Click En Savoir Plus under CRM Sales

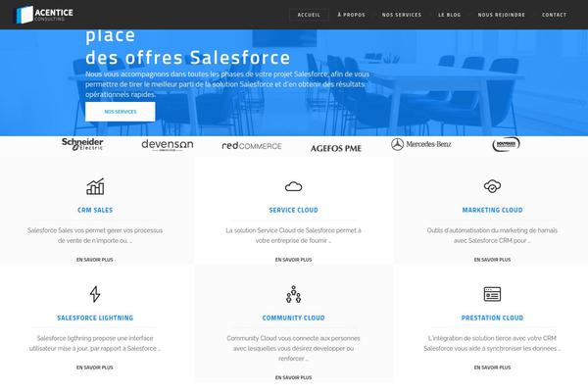coord(95,260)
